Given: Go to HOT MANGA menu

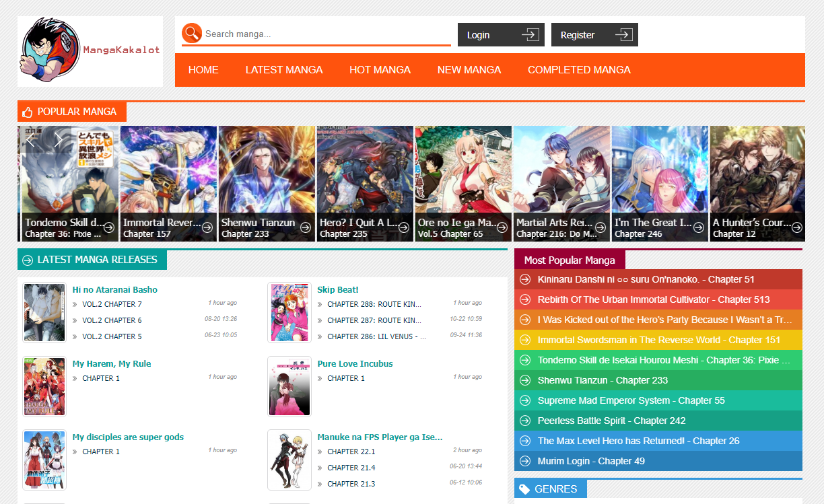Looking at the screenshot, I should 380,70.
